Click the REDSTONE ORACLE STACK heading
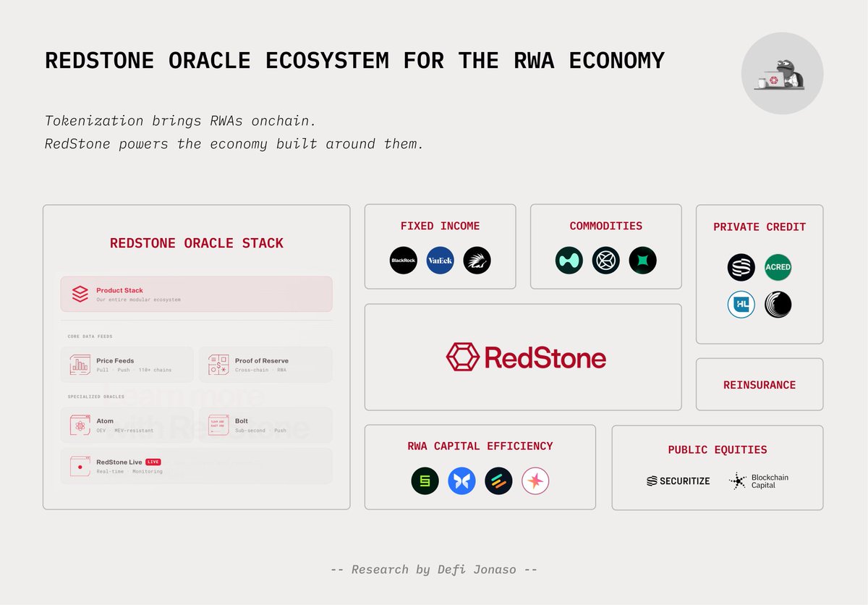 197,243
